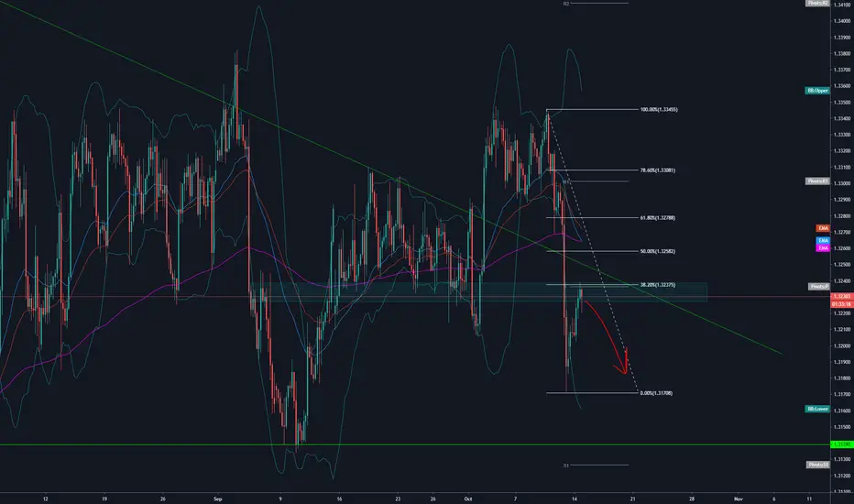
Task: Select the 100.00%(1.33455) Fibonacci level label
Action: [659, 110]
